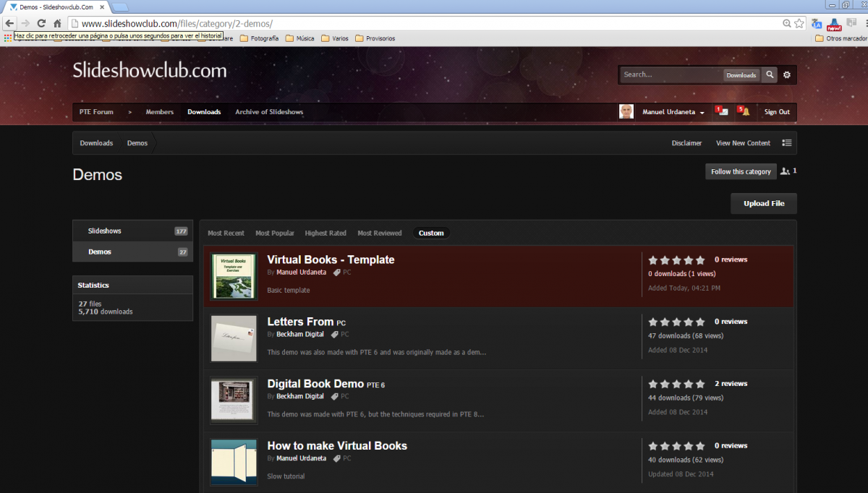Toggle the list view icon next to View New Content

pyautogui.click(x=787, y=143)
